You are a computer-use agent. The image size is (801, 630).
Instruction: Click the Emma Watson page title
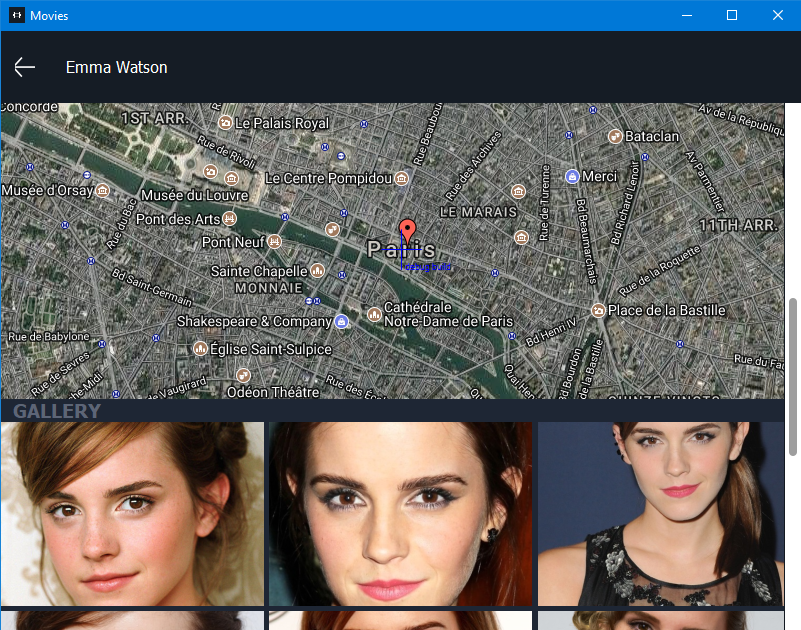(116, 67)
